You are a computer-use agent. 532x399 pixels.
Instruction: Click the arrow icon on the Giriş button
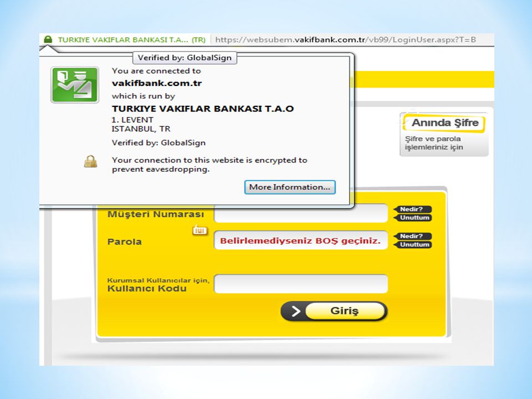pos(295,311)
